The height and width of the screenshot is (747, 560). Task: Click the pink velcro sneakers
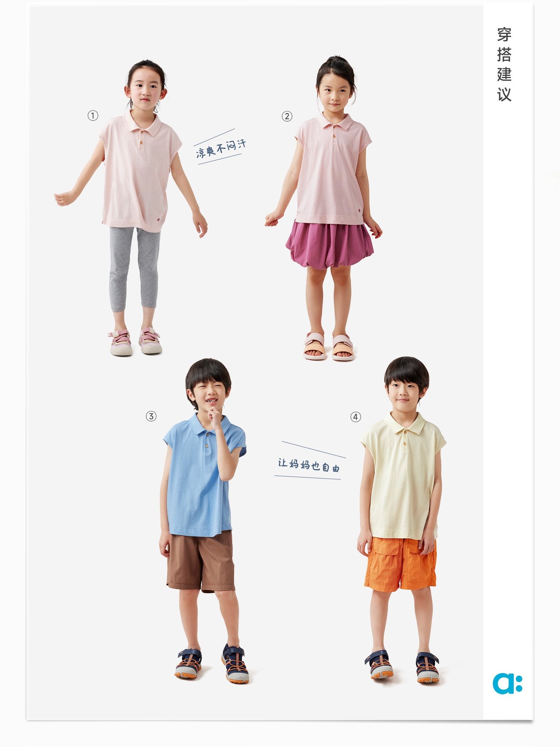[x=135, y=341]
